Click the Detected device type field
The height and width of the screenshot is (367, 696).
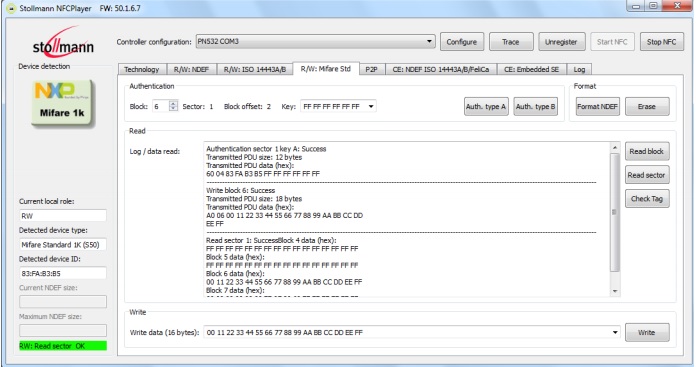click(63, 245)
